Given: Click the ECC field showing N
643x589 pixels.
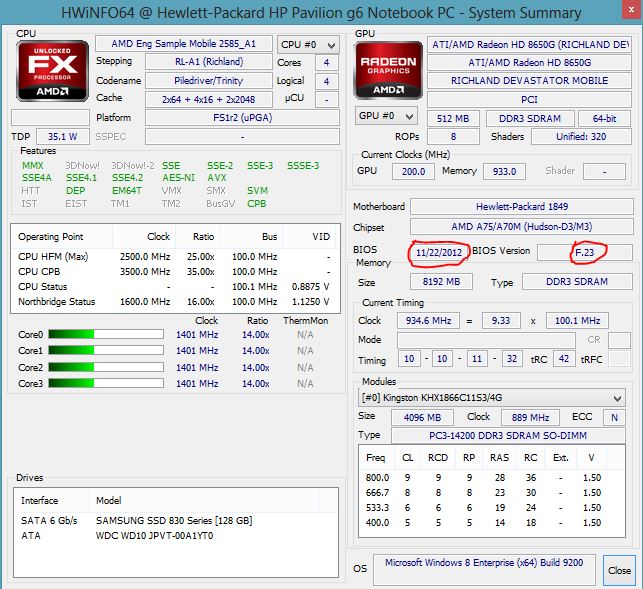Looking at the screenshot, I should point(614,418).
